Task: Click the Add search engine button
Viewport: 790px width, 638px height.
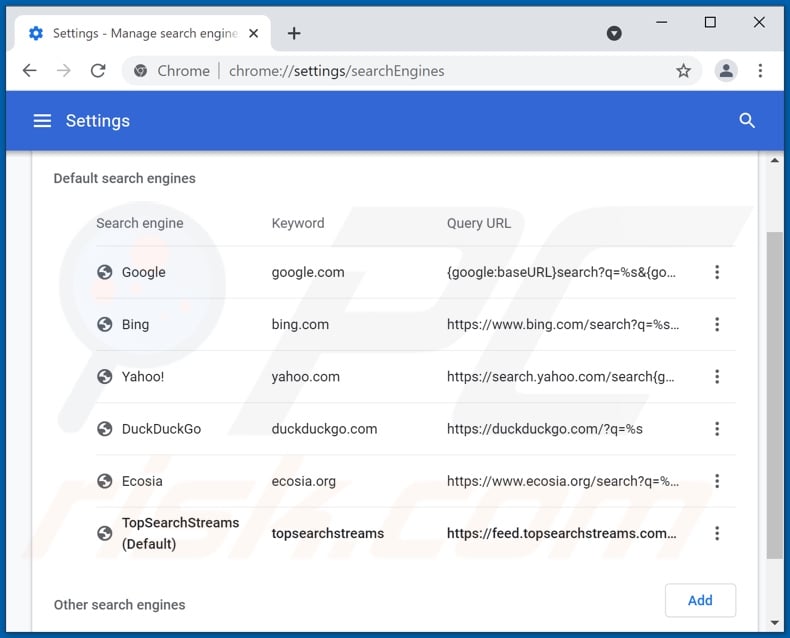Action: click(700, 600)
